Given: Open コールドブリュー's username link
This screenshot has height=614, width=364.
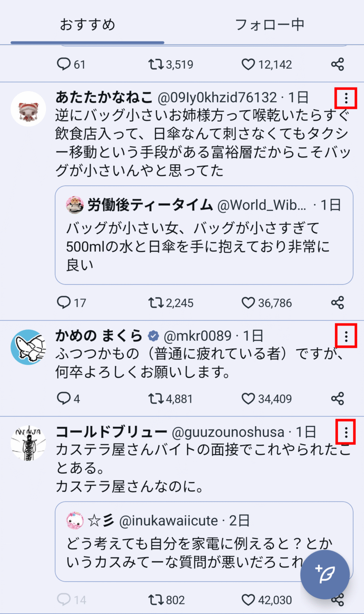Looking at the screenshot, I should (x=111, y=432).
